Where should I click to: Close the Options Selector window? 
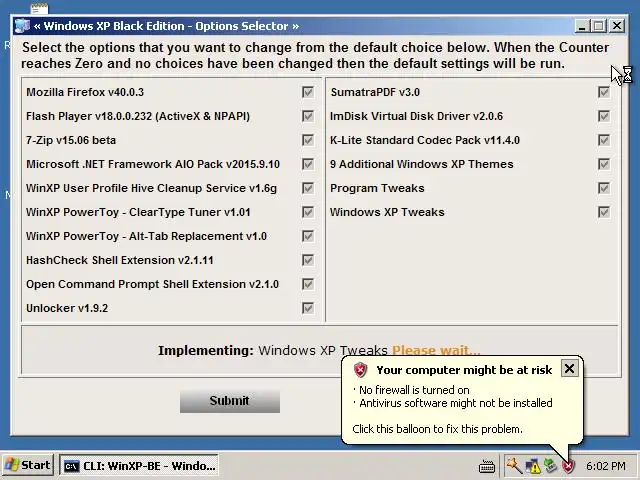coord(617,26)
